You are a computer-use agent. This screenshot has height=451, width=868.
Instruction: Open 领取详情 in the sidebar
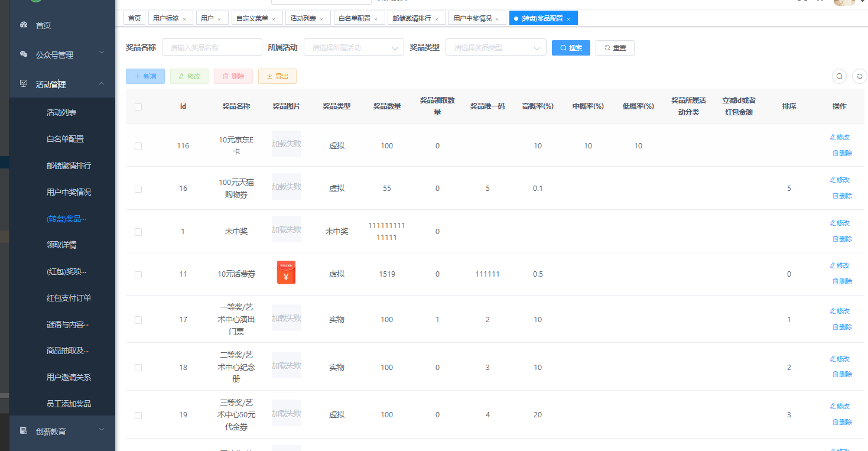[61, 245]
